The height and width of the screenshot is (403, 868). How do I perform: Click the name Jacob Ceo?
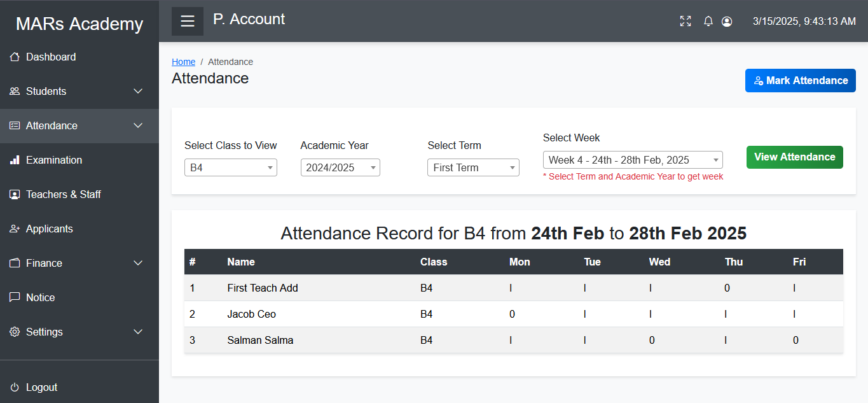tap(252, 314)
